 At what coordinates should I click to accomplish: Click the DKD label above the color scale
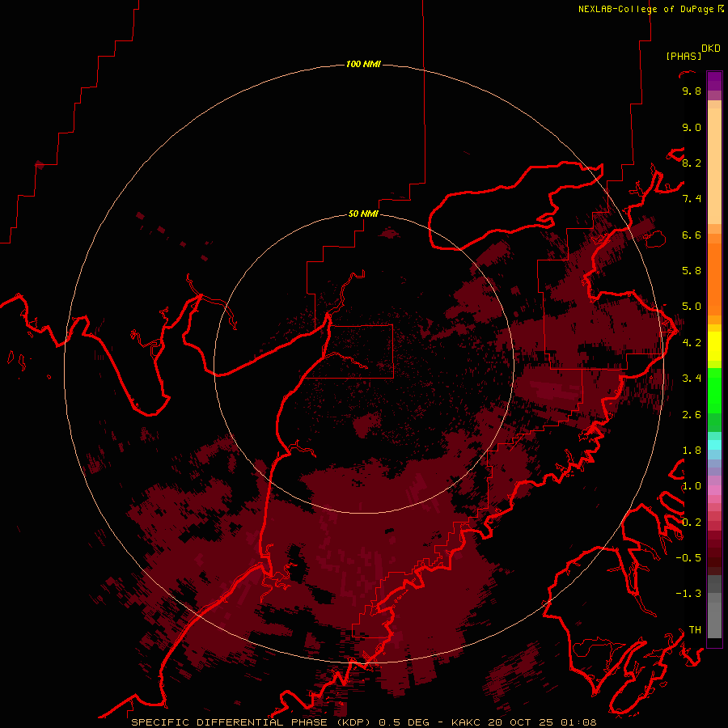[711, 49]
